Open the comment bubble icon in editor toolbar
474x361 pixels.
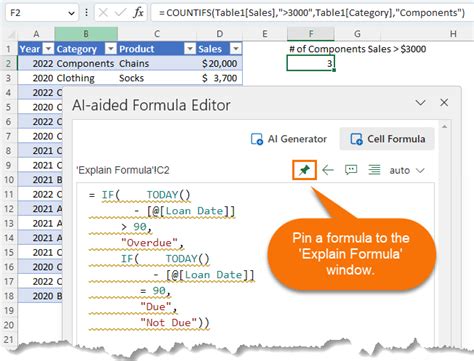coord(351,170)
